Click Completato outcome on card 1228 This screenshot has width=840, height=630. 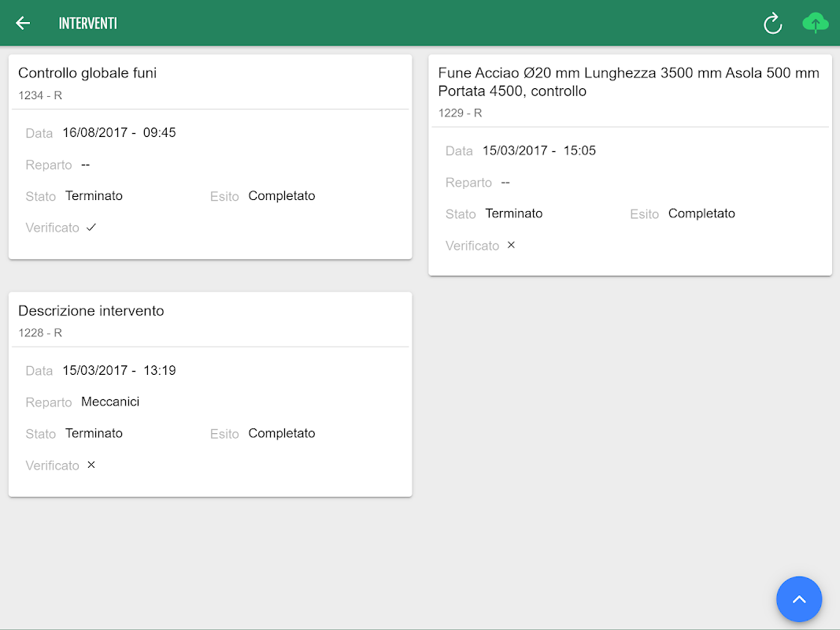tap(282, 433)
